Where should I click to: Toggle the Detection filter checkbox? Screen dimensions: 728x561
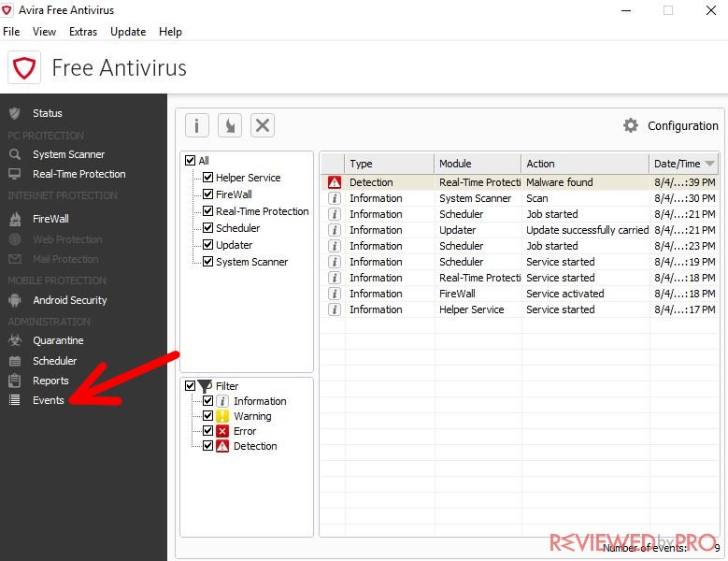click(208, 446)
